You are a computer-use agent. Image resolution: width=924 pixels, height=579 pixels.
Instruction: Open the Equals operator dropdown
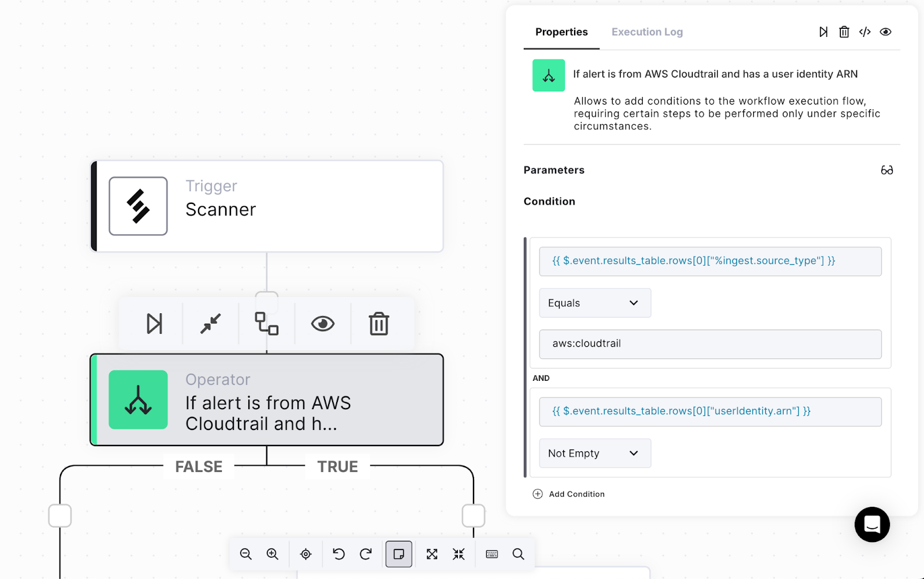click(x=595, y=303)
